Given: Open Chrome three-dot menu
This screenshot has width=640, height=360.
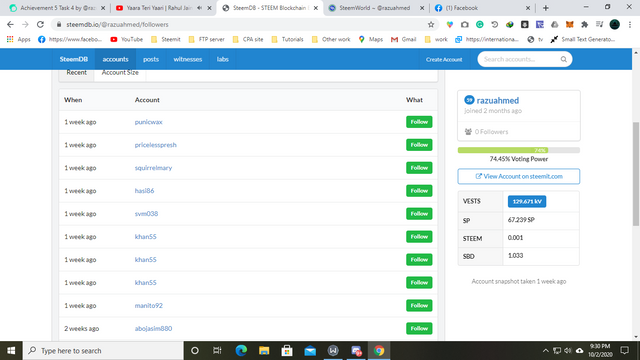Looking at the screenshot, I should click(x=630, y=24).
